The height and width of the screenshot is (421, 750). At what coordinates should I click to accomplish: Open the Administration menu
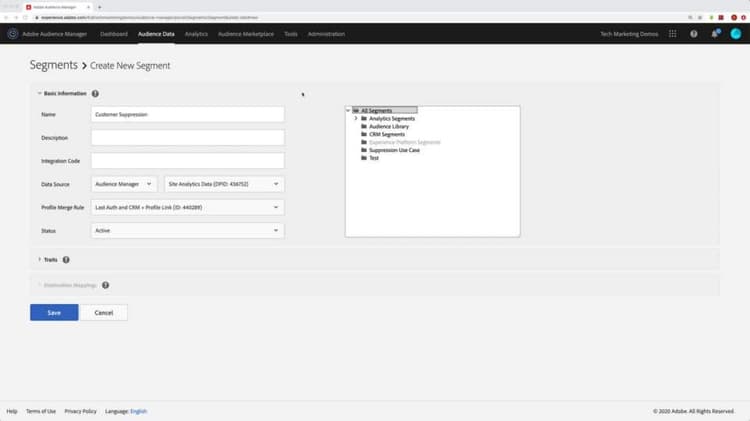326,34
